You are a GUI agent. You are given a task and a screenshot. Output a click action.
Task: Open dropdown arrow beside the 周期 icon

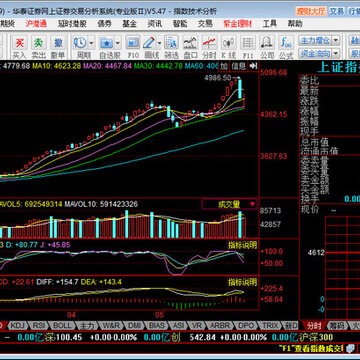(x=91, y=43)
